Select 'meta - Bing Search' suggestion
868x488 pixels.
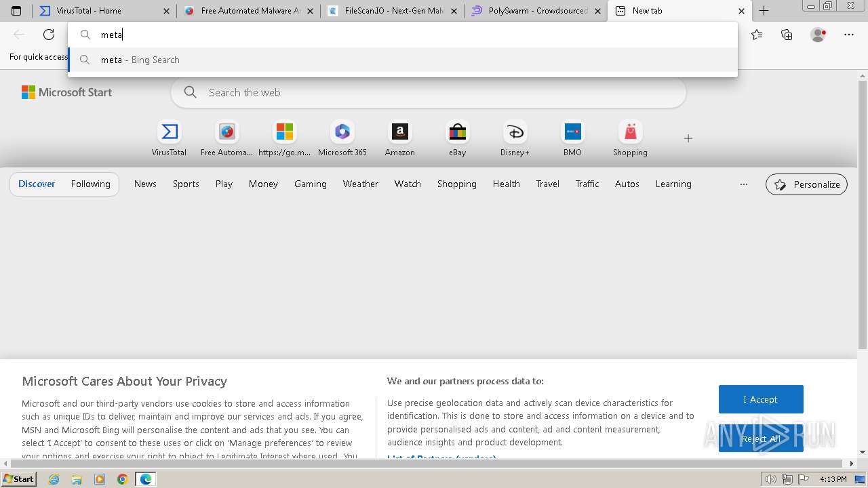pos(403,60)
